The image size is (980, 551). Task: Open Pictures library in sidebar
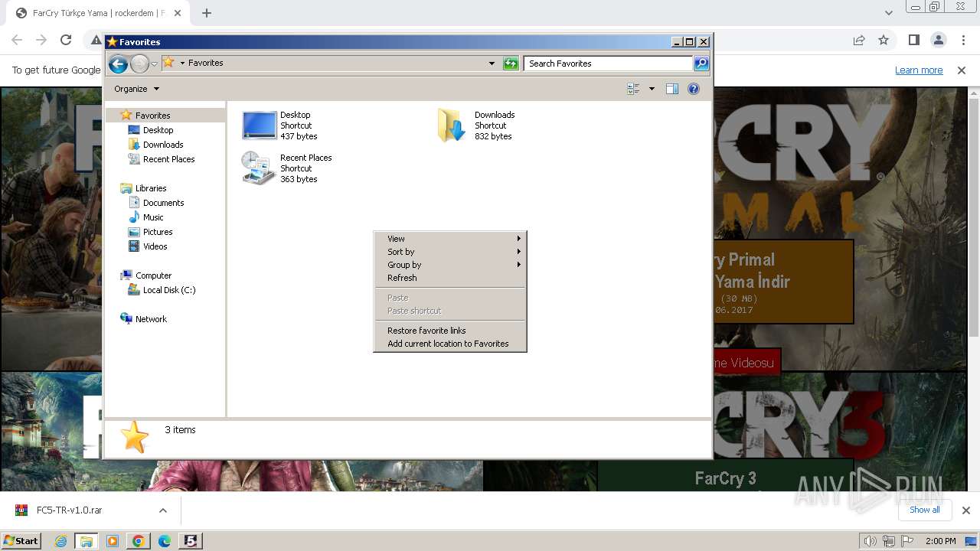point(158,232)
